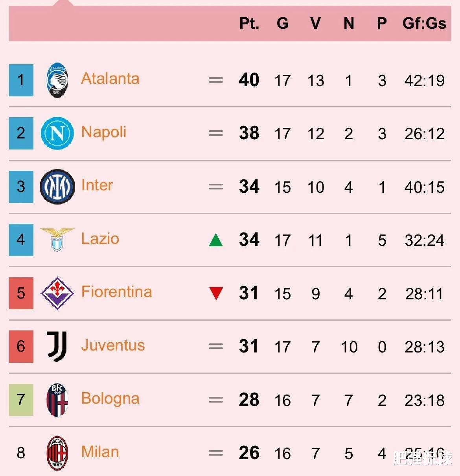The image size is (460, 476).
Task: Click the Napoli club logo
Action: pos(57,133)
